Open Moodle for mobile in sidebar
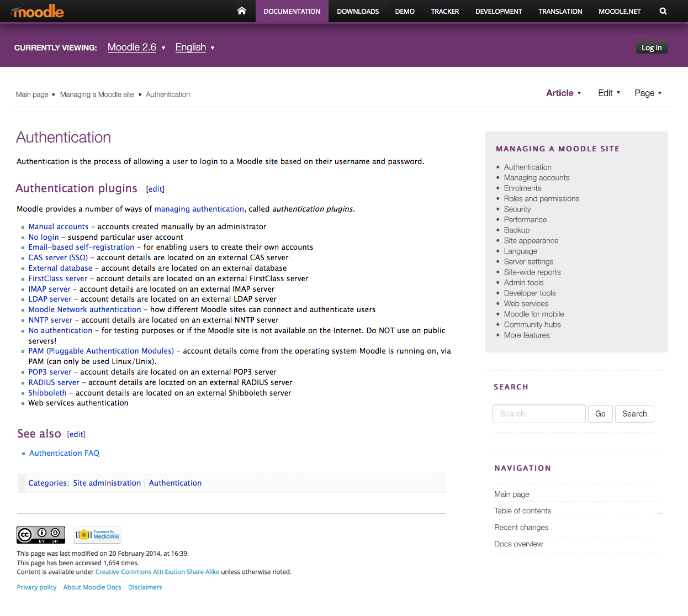Viewport: 688px width, 616px height. point(534,314)
